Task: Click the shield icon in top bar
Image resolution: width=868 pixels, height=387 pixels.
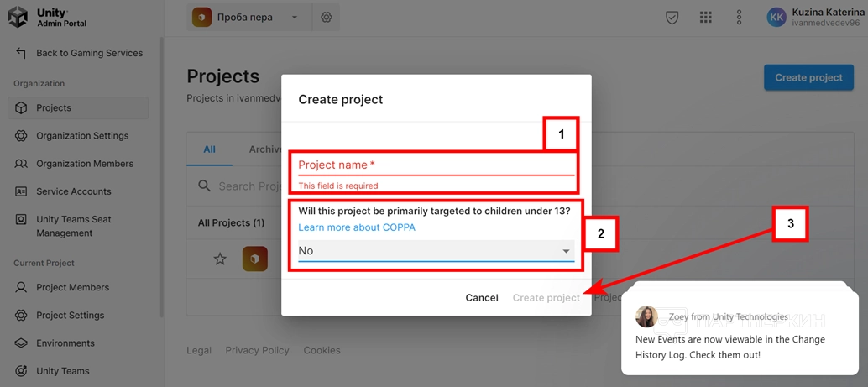Action: pos(672,18)
